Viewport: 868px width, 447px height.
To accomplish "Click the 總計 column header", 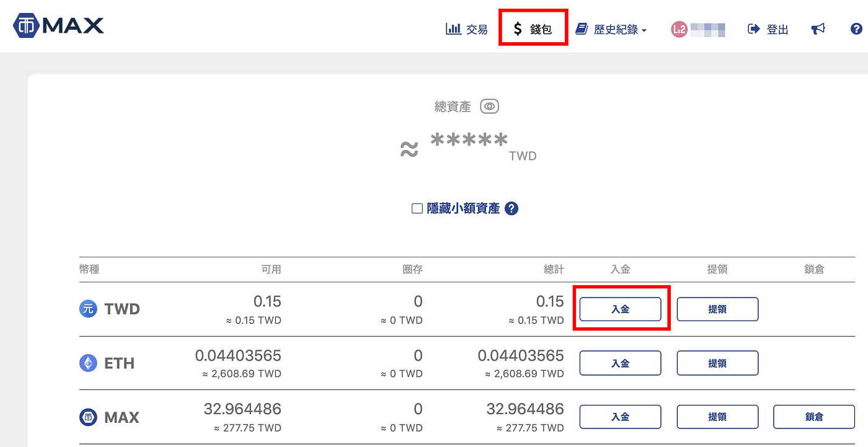I will 554,269.
